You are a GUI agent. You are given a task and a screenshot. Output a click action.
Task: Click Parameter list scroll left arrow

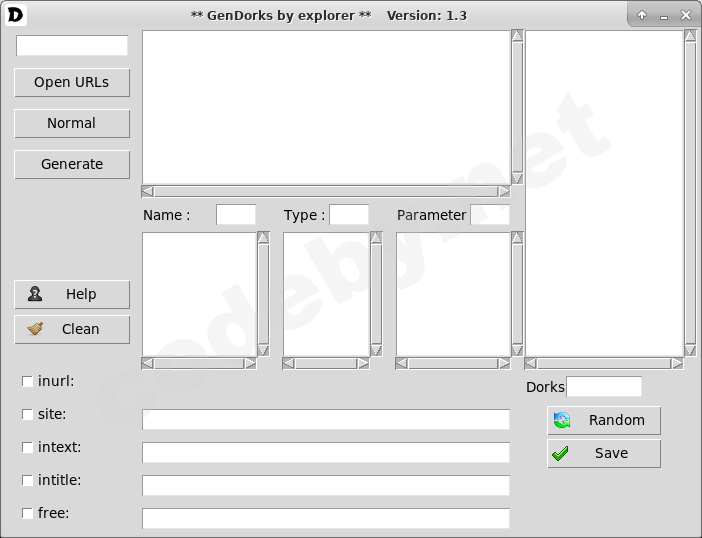tap(401, 363)
